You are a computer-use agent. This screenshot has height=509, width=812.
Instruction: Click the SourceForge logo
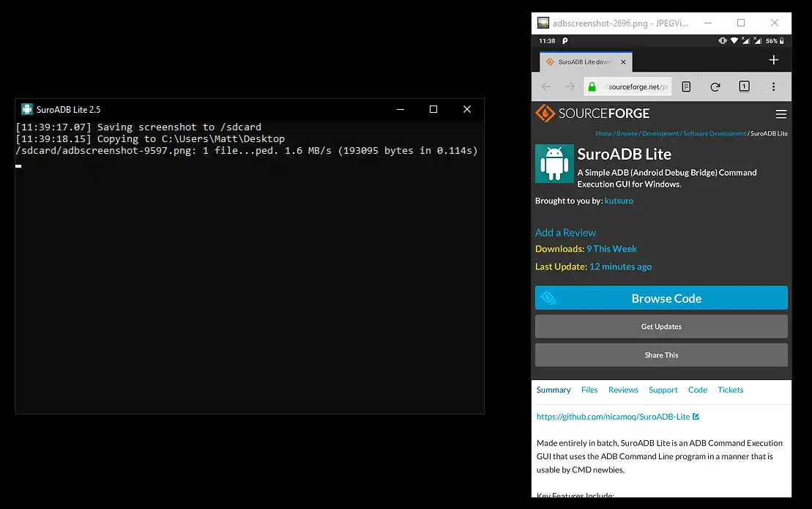coord(592,113)
